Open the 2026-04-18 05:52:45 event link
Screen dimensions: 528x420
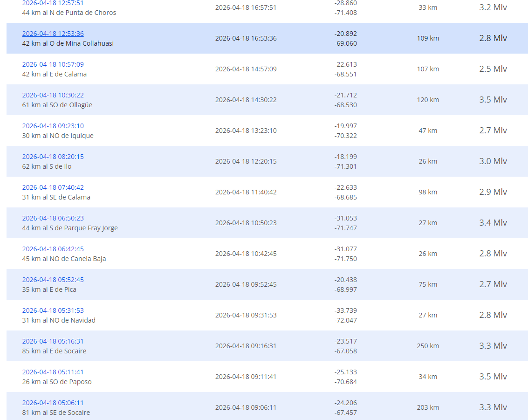tap(53, 280)
